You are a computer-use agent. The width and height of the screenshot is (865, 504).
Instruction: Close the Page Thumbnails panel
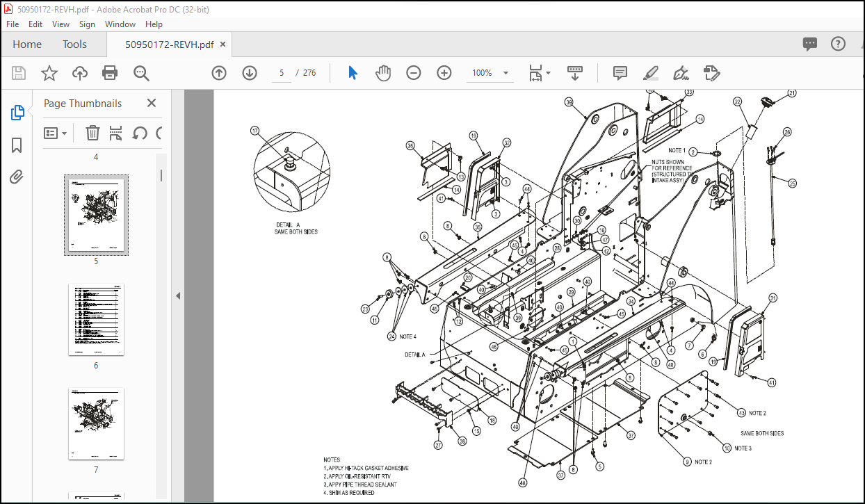(x=152, y=103)
